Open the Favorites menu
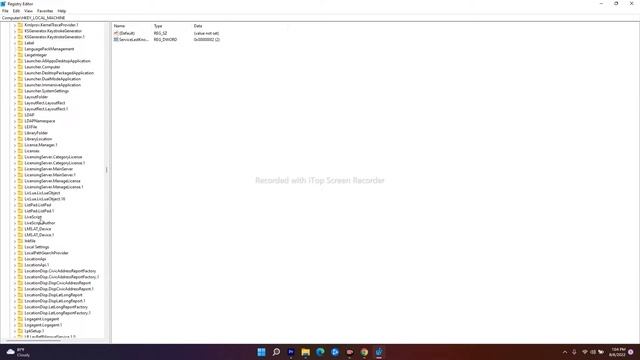 click(45, 11)
